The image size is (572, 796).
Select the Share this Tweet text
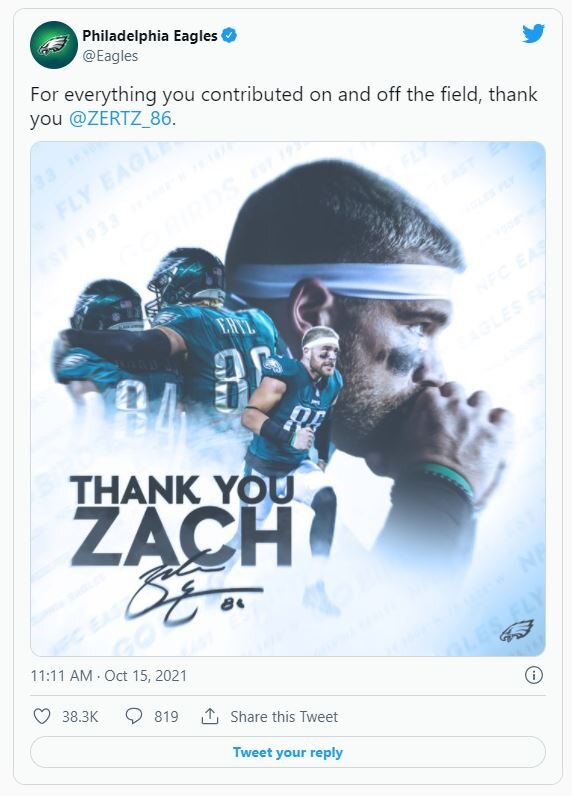[284, 716]
